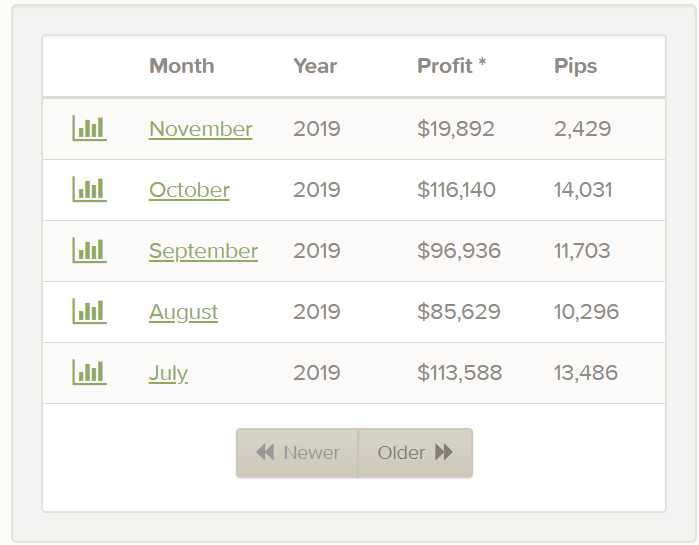Go to Older results page

pyautogui.click(x=415, y=453)
